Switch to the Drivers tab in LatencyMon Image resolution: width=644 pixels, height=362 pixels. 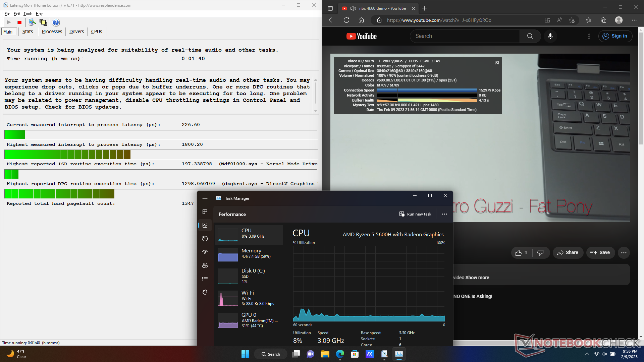pyautogui.click(x=76, y=32)
